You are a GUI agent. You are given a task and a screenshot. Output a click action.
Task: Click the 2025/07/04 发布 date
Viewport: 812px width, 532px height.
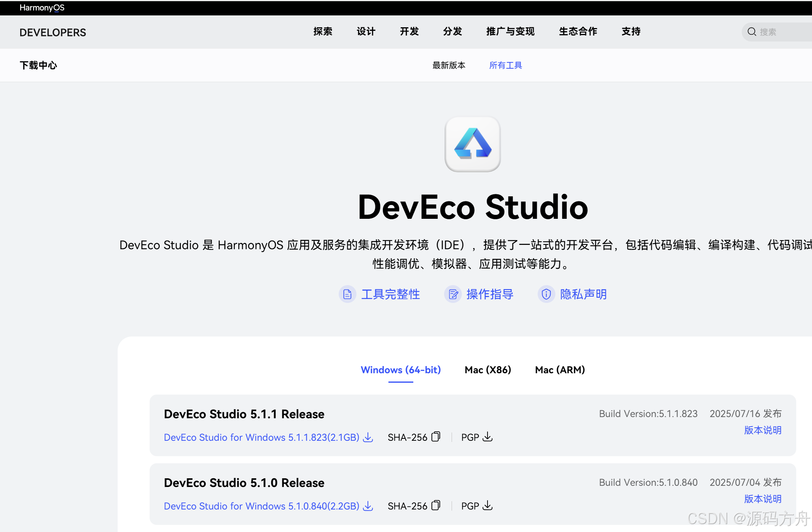(x=746, y=482)
